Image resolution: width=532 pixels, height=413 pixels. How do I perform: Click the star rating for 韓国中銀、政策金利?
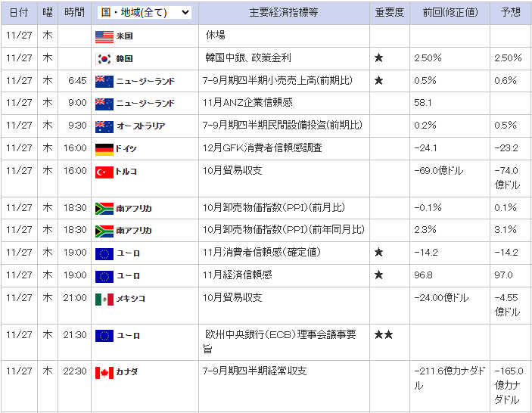pyautogui.click(x=378, y=58)
